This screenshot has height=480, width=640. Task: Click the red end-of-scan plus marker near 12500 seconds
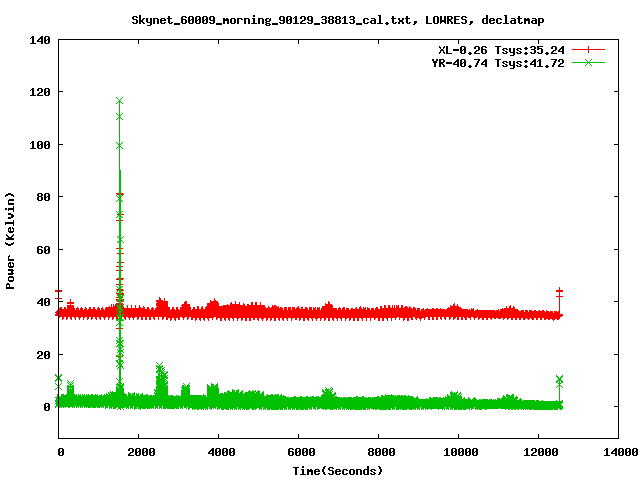pos(559,291)
